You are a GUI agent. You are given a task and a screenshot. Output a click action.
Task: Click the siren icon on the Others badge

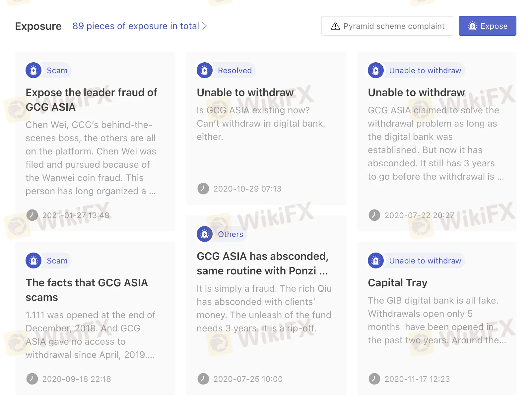click(205, 234)
